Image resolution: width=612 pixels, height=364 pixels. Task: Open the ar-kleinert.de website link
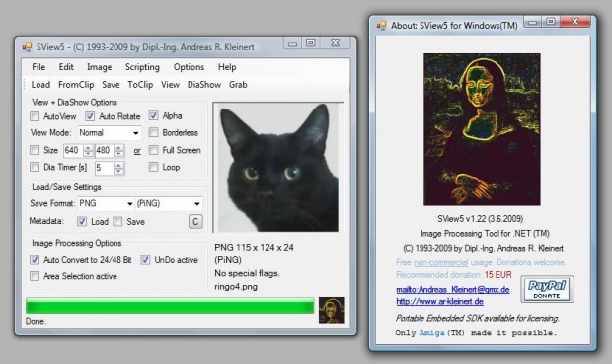point(440,301)
